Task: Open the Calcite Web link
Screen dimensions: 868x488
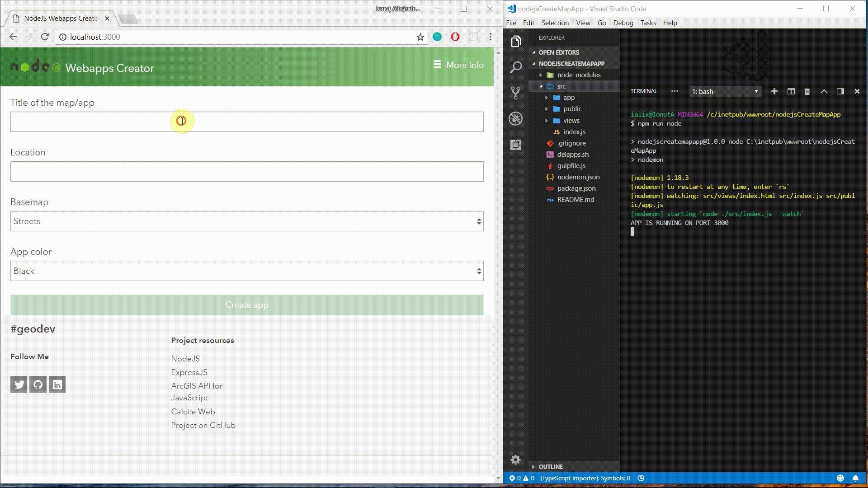Action: (x=193, y=412)
